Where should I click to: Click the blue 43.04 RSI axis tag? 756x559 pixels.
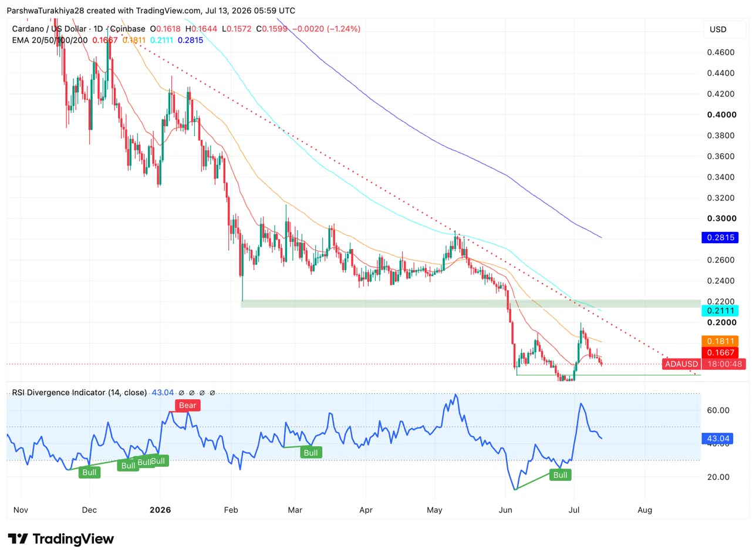click(717, 438)
